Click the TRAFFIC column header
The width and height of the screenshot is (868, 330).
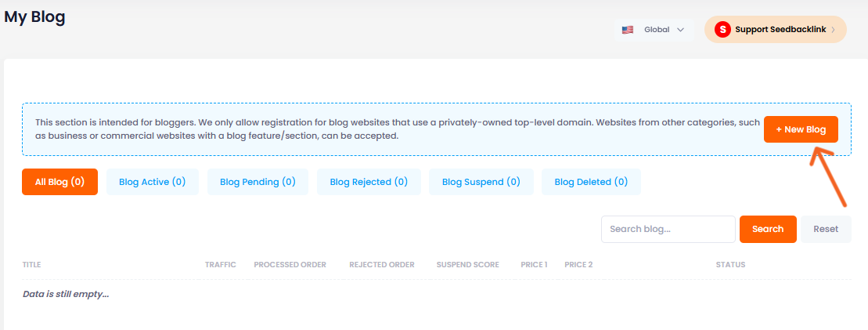click(220, 265)
